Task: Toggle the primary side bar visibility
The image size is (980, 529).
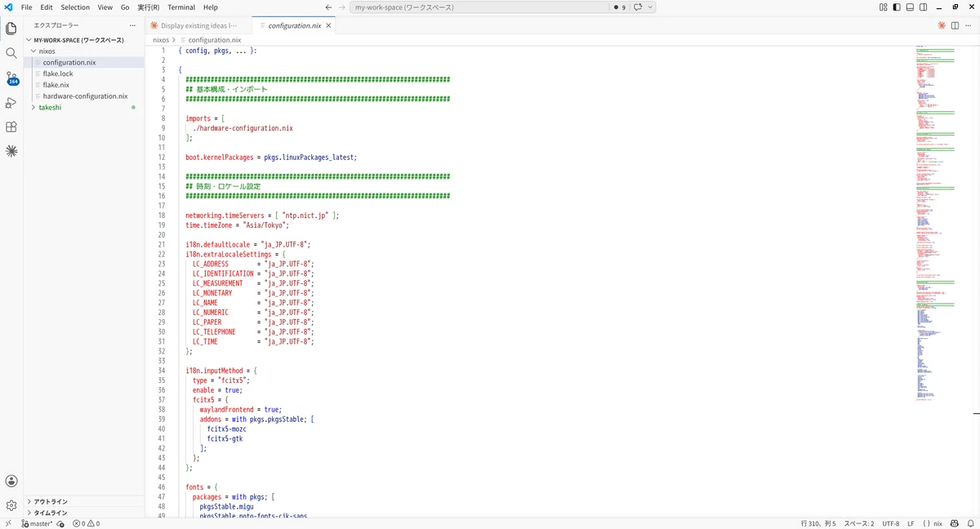Action: [x=897, y=7]
